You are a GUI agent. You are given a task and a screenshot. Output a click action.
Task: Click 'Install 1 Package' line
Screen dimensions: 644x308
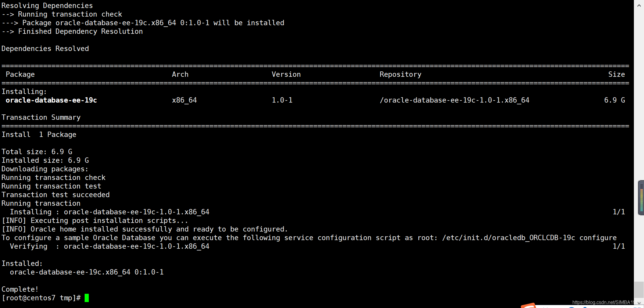pos(39,135)
